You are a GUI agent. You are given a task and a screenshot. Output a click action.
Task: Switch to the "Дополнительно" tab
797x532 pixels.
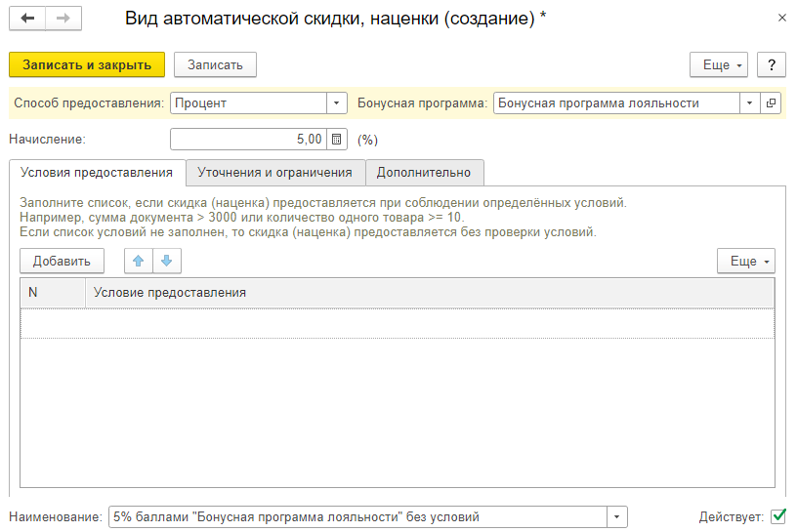(x=424, y=173)
